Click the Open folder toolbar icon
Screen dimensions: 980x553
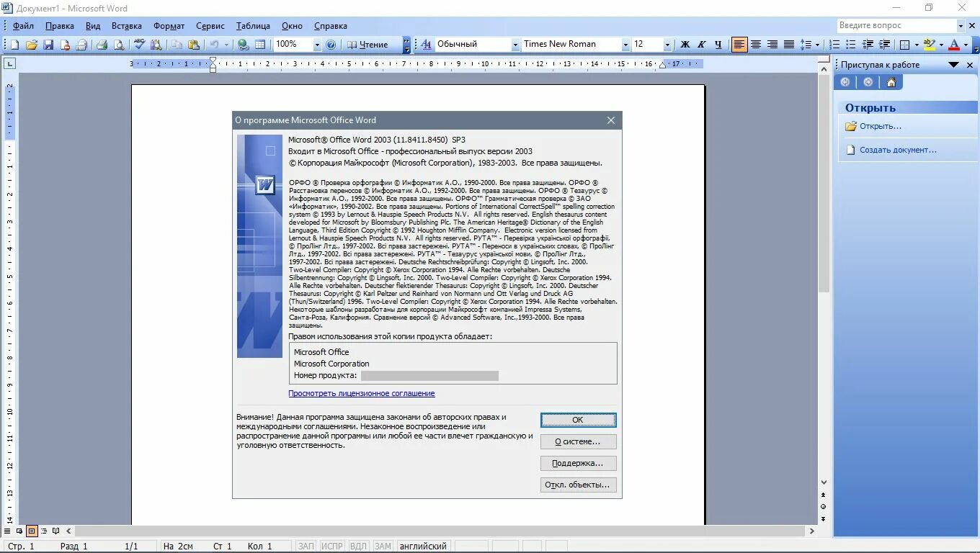pyautogui.click(x=32, y=45)
